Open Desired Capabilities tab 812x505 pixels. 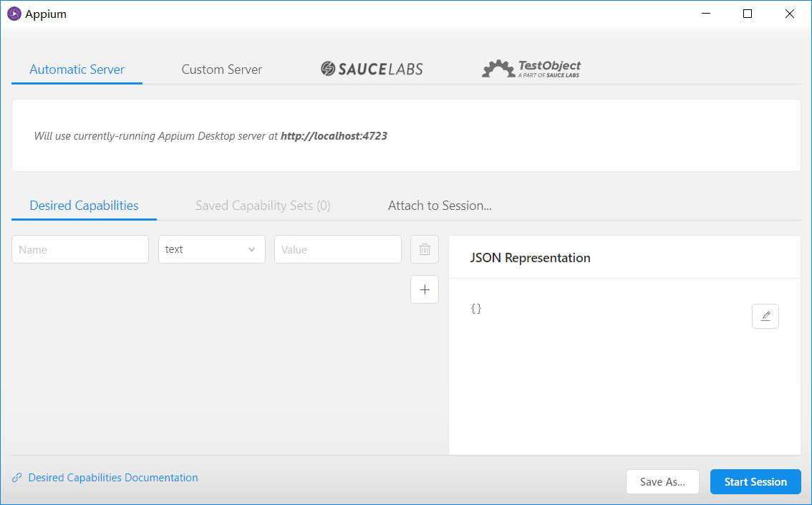84,206
